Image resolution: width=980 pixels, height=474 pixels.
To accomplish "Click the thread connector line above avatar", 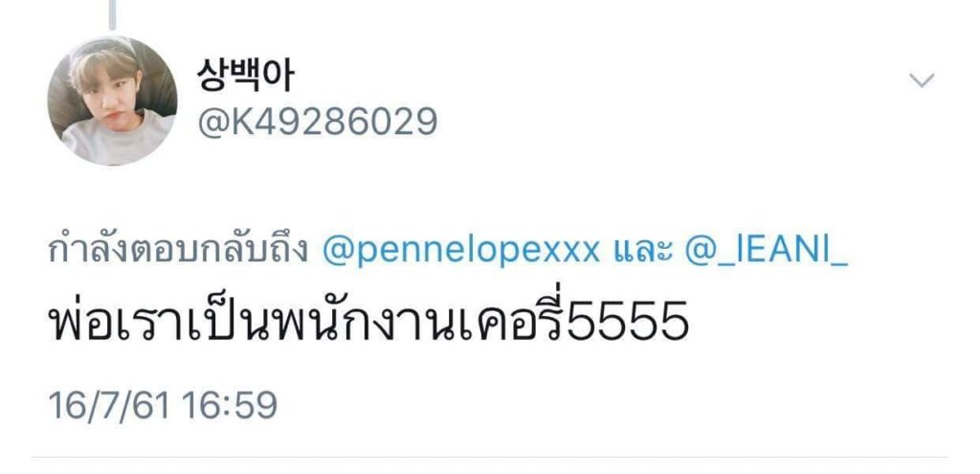I will pos(113,15).
